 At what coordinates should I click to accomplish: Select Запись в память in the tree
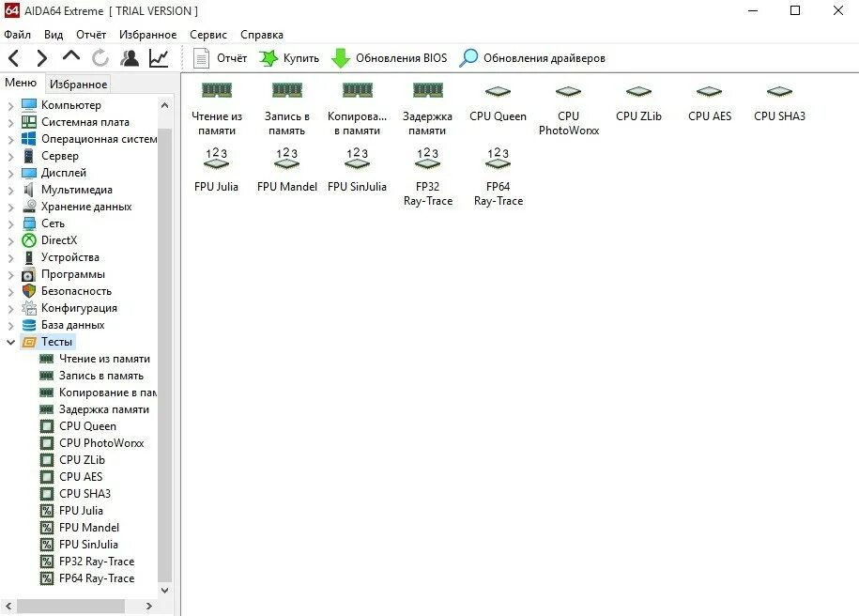[x=100, y=376]
